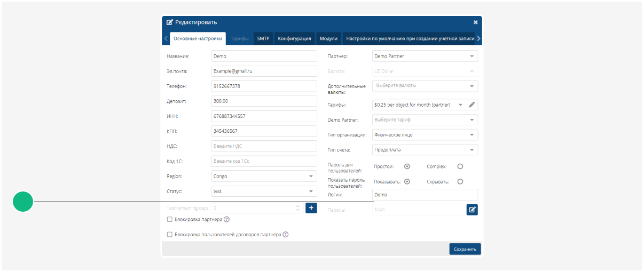Click the Логин input field

(425, 195)
